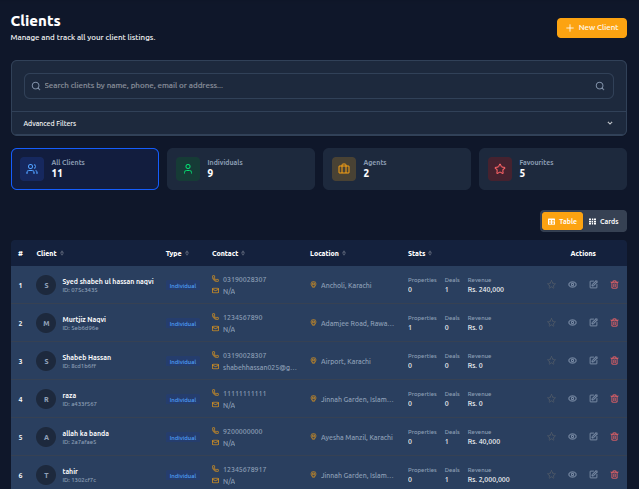
Task: Toggle favourite star for client raza
Action: tap(551, 399)
